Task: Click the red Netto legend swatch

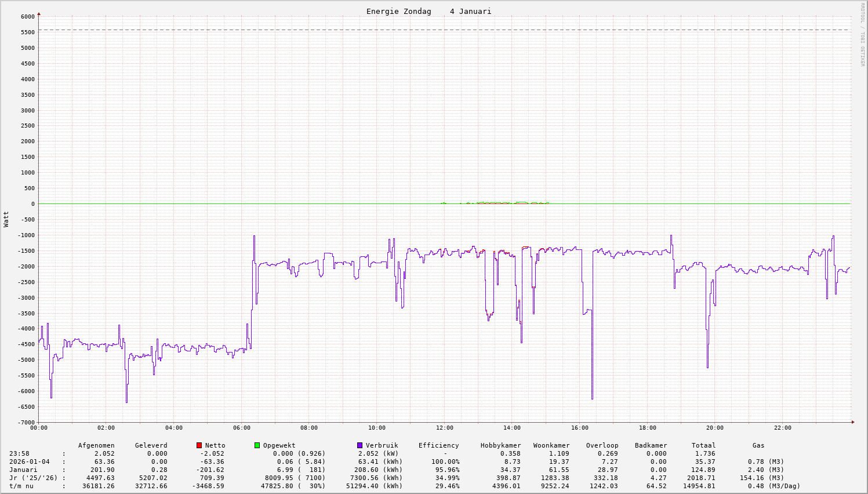Action: 199,445
